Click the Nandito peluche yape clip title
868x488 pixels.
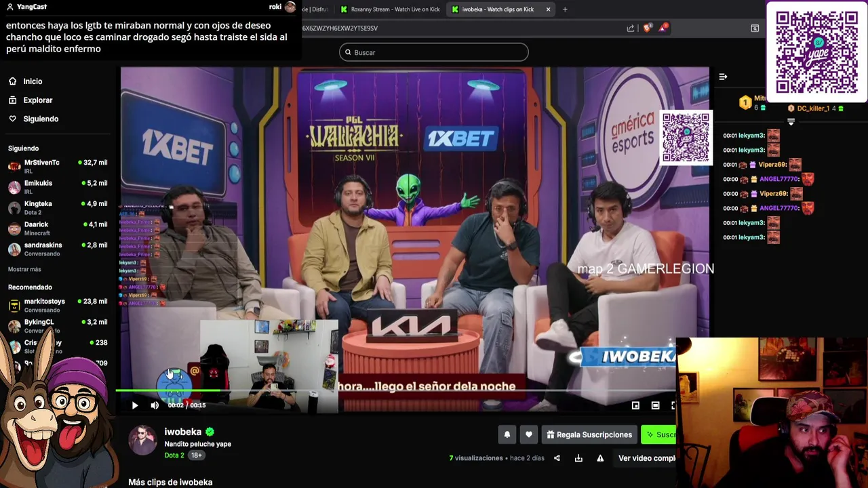[x=198, y=444]
